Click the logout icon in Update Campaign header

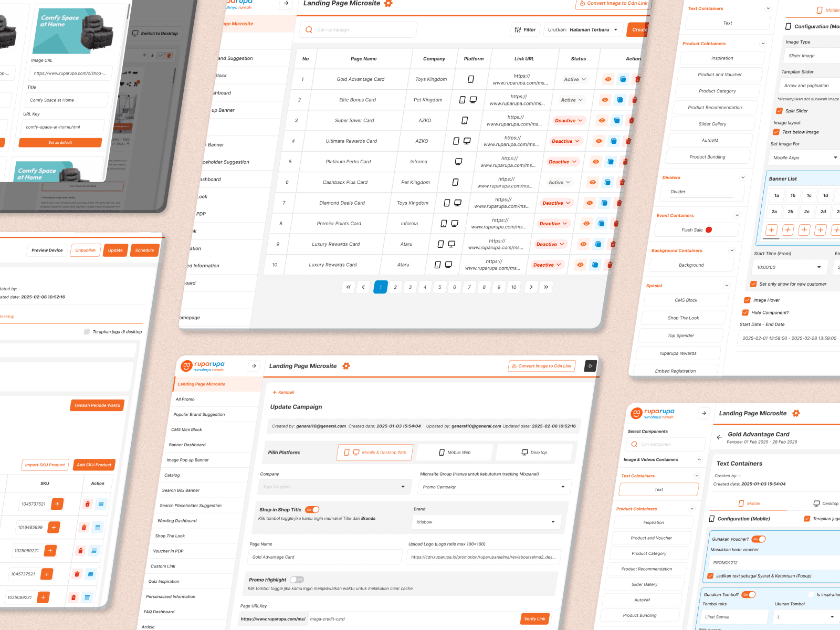pos(591,366)
